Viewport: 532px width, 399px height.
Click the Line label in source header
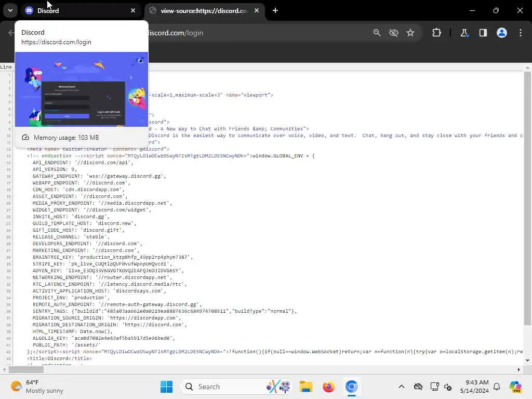[6, 67]
